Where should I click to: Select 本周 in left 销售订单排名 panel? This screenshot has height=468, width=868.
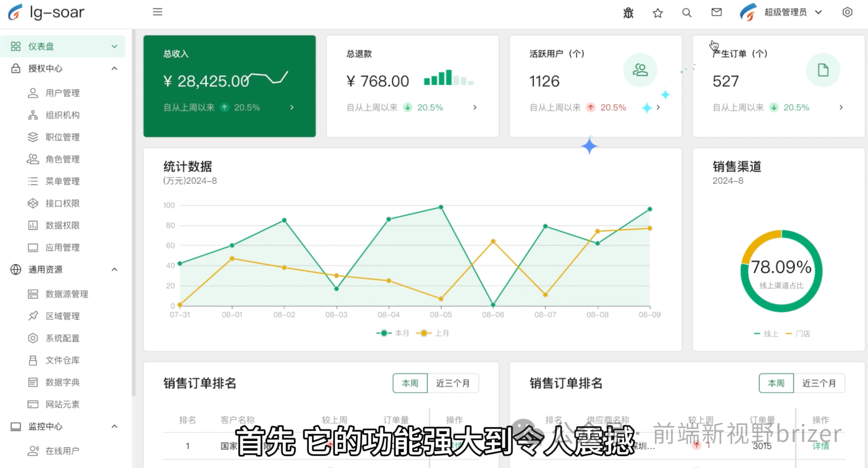coord(410,383)
